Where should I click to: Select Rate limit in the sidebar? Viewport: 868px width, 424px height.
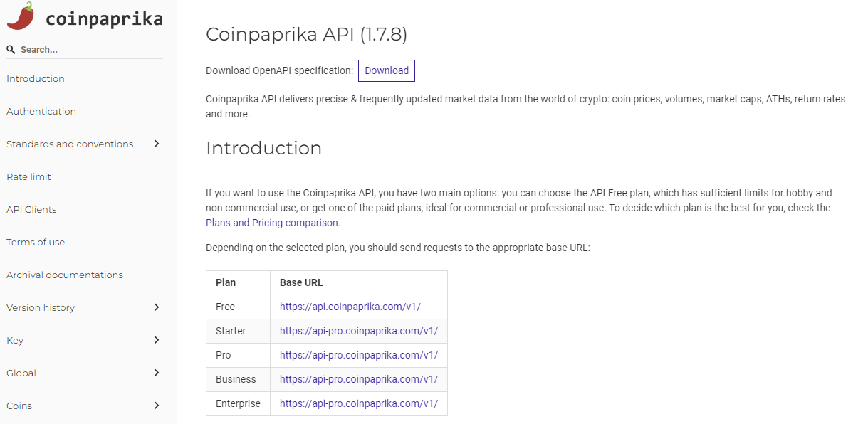click(x=29, y=177)
